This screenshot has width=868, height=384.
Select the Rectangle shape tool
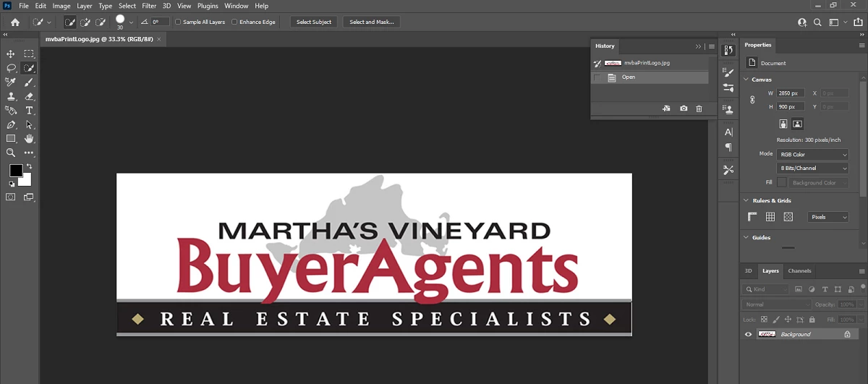point(11,138)
